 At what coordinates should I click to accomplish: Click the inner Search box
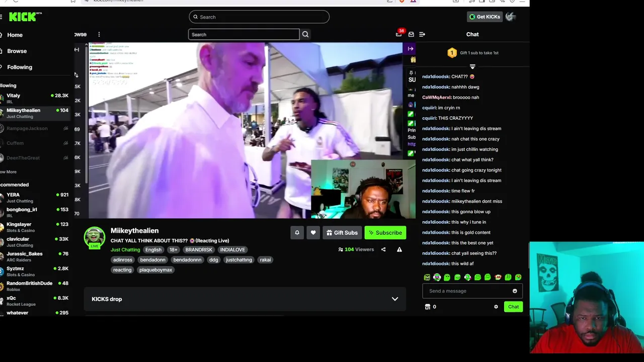coord(244,34)
